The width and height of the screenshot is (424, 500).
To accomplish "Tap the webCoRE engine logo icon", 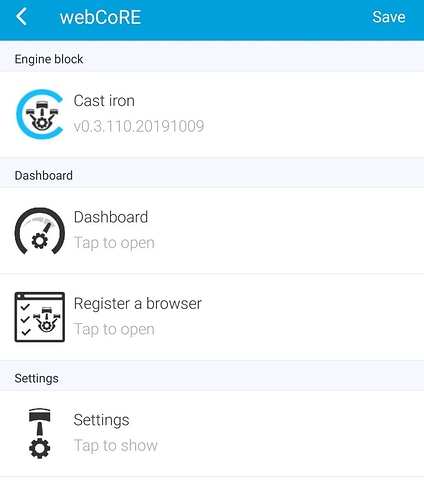I will tap(40, 114).
